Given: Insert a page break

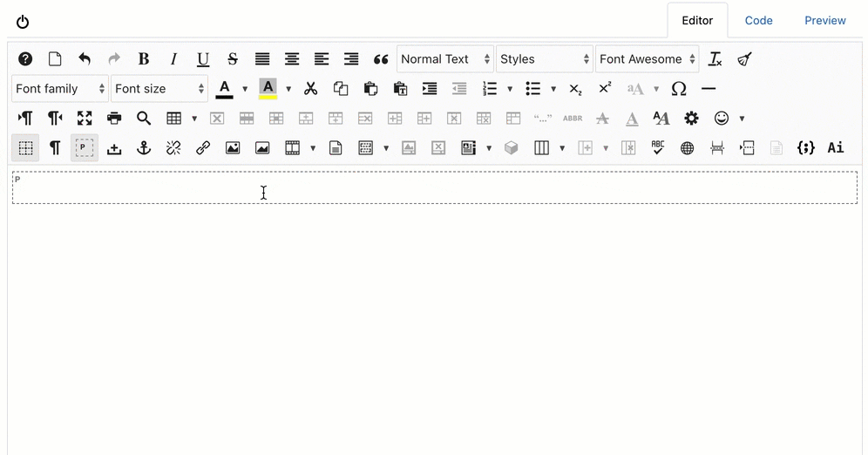Looking at the screenshot, I should coord(717,148).
